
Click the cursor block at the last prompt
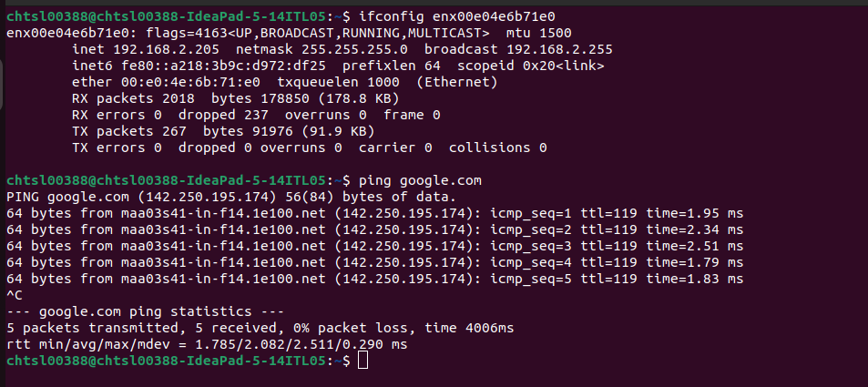click(x=363, y=362)
